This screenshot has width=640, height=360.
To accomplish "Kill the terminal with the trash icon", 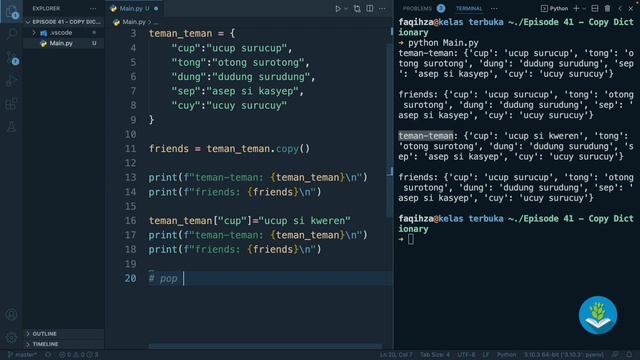I will tap(607, 9).
